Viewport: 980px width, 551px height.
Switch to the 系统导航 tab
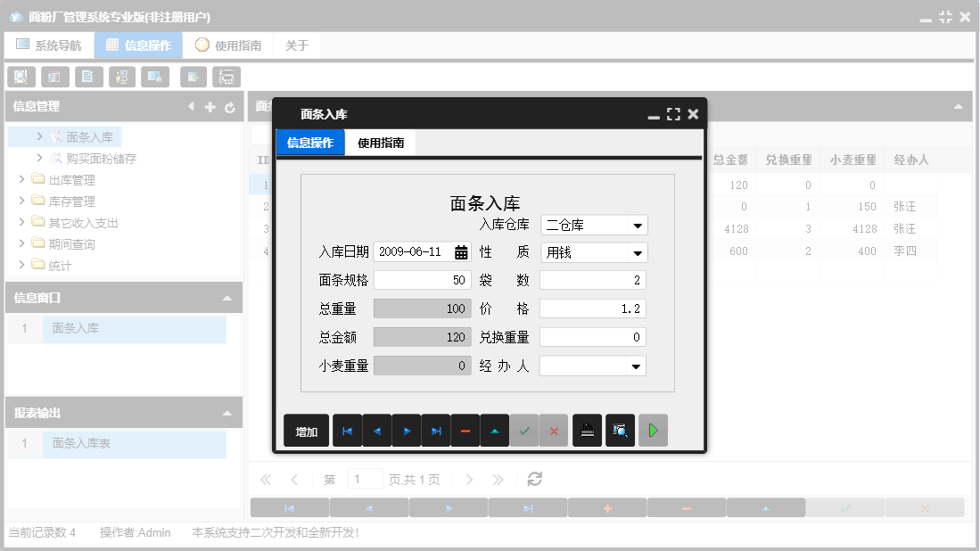coord(49,44)
